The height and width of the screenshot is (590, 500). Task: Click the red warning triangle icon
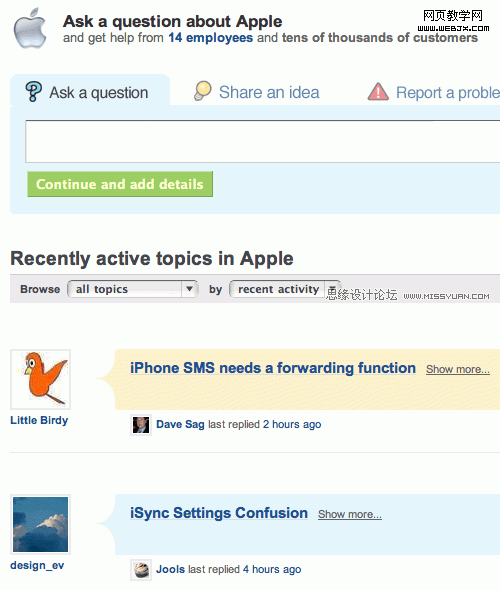[378, 91]
